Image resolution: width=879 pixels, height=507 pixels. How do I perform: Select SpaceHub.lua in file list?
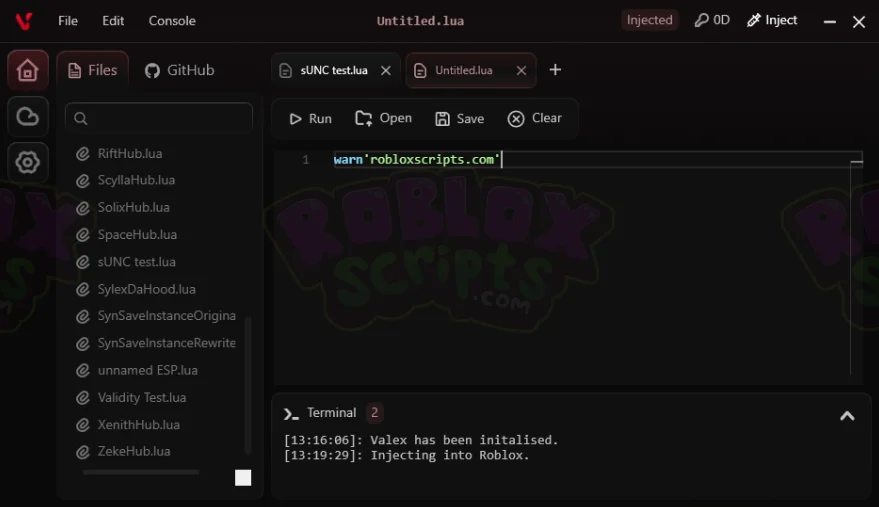pyautogui.click(x=137, y=235)
